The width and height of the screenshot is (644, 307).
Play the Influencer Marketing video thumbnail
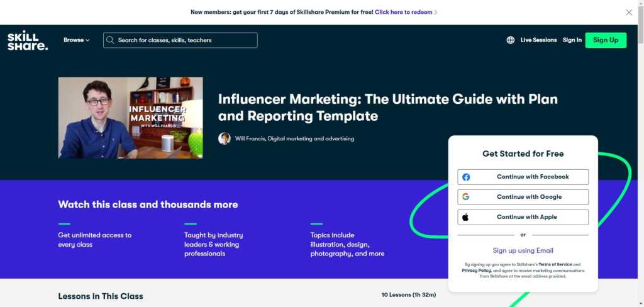130,118
